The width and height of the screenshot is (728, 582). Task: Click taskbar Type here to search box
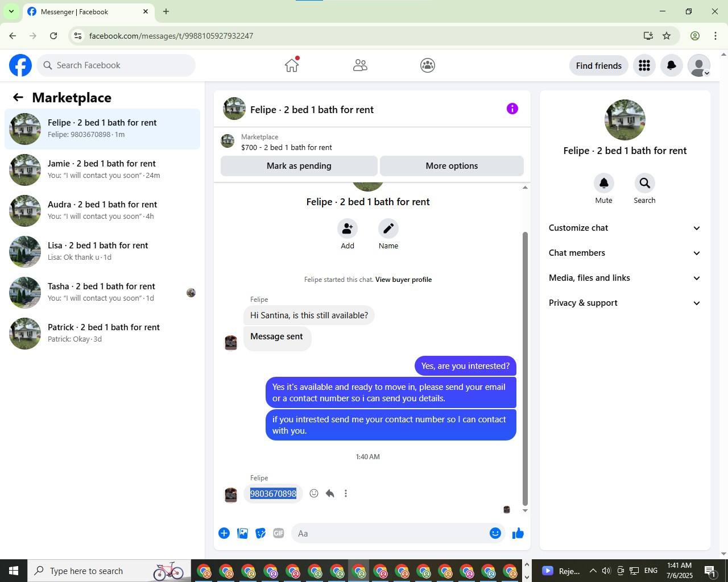(x=109, y=571)
